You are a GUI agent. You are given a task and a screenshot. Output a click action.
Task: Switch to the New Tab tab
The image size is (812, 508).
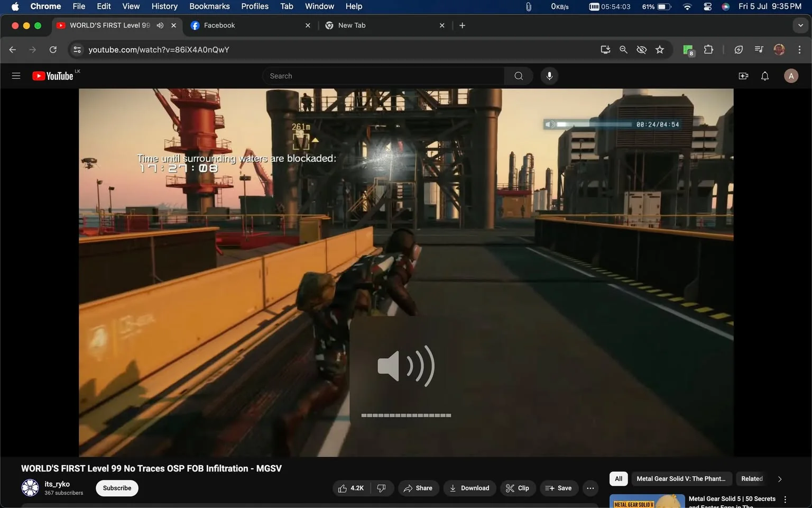[x=384, y=25]
